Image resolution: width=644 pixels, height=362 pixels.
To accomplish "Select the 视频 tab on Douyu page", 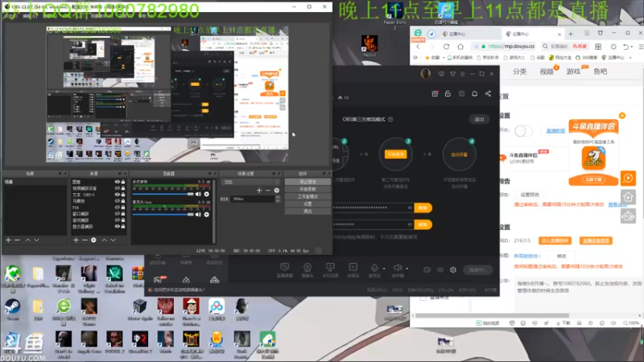I will (547, 72).
